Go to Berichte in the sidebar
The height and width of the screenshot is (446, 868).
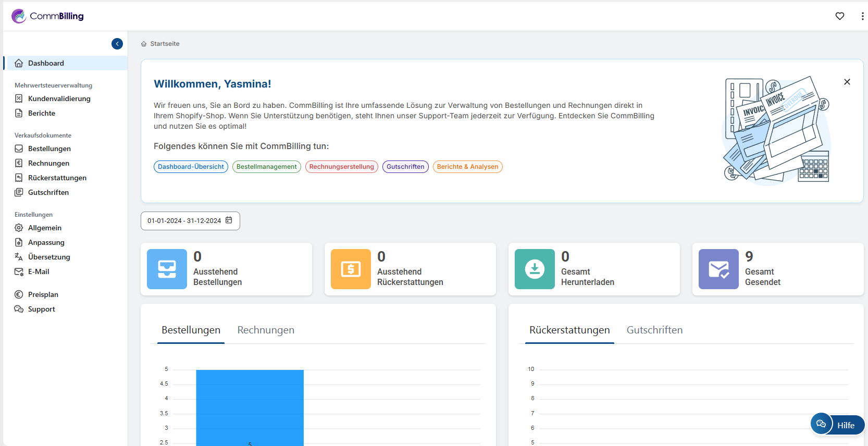[42, 113]
